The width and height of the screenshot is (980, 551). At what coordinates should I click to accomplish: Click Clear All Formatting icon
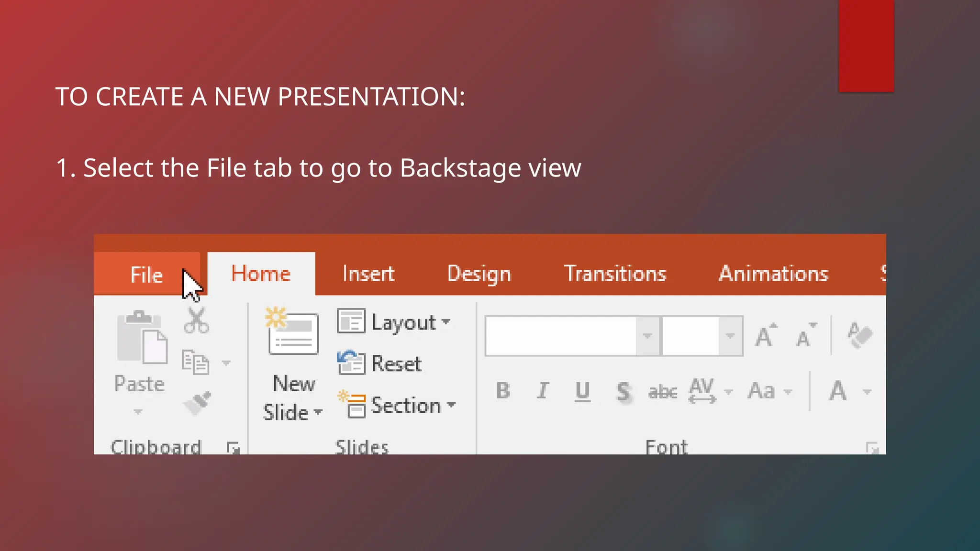[860, 335]
